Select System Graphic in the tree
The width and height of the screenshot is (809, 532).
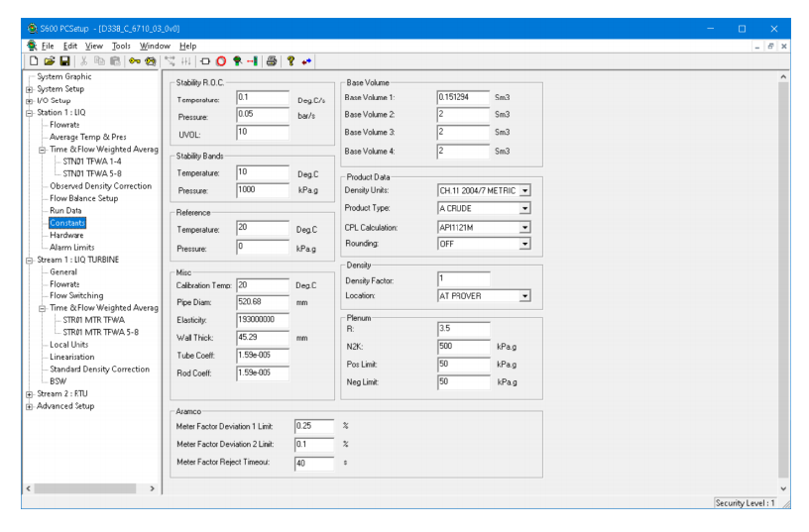pos(64,77)
